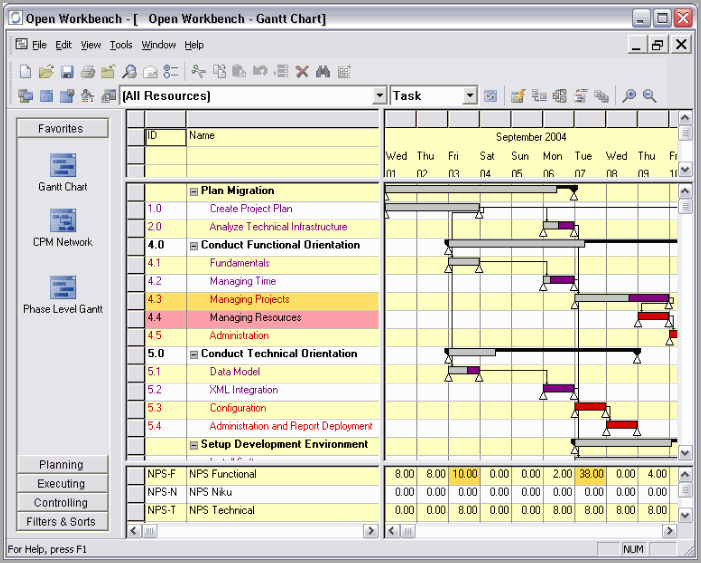Image resolution: width=701 pixels, height=563 pixels.
Task: Open a project with the open-folder icon
Action: [x=46, y=72]
